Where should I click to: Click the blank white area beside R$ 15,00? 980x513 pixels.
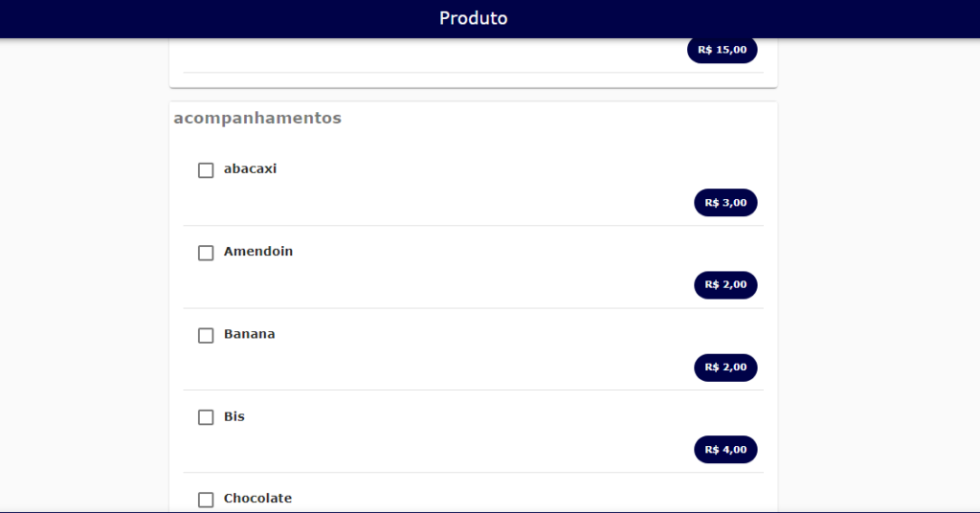(x=432, y=53)
